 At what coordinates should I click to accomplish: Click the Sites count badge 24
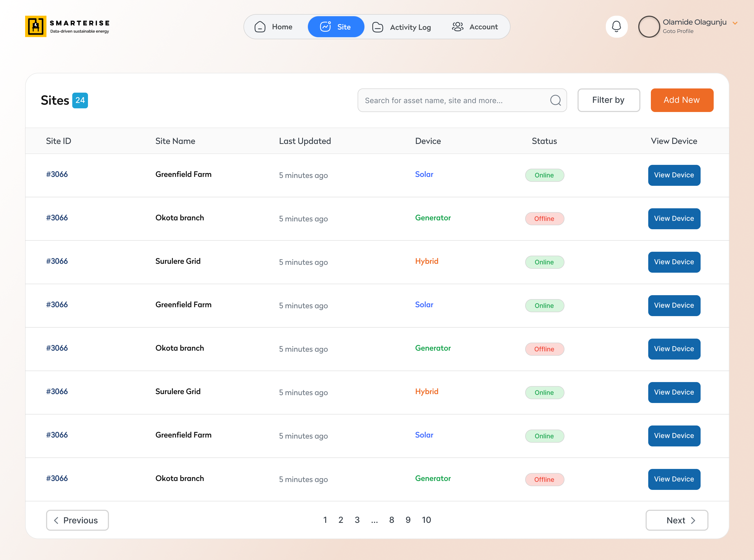coord(80,100)
